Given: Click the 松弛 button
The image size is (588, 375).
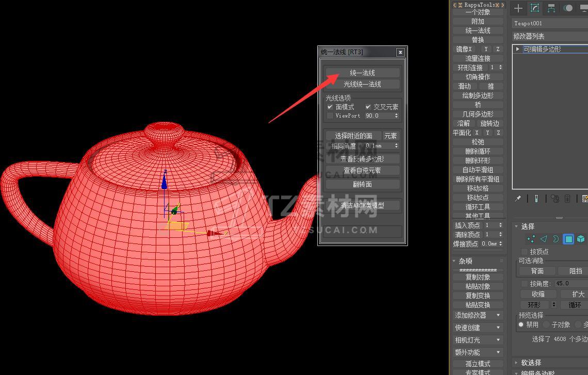Looking at the screenshot, I should (x=478, y=142).
